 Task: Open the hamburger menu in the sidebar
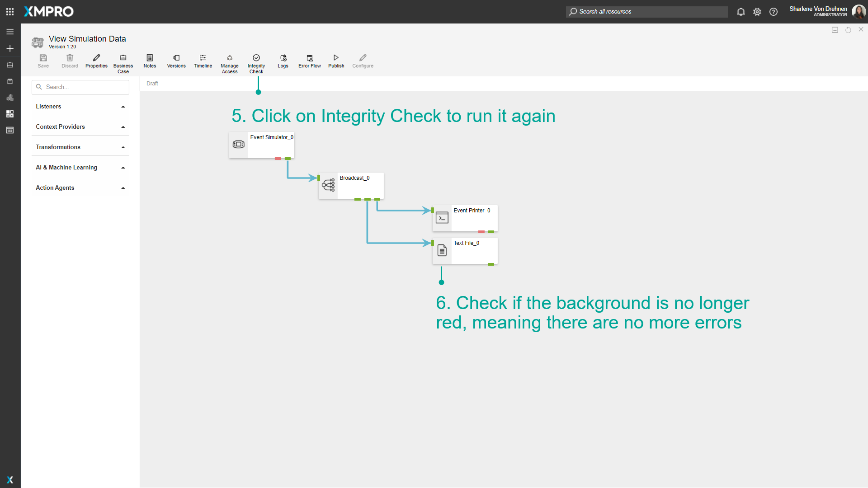(x=9, y=32)
